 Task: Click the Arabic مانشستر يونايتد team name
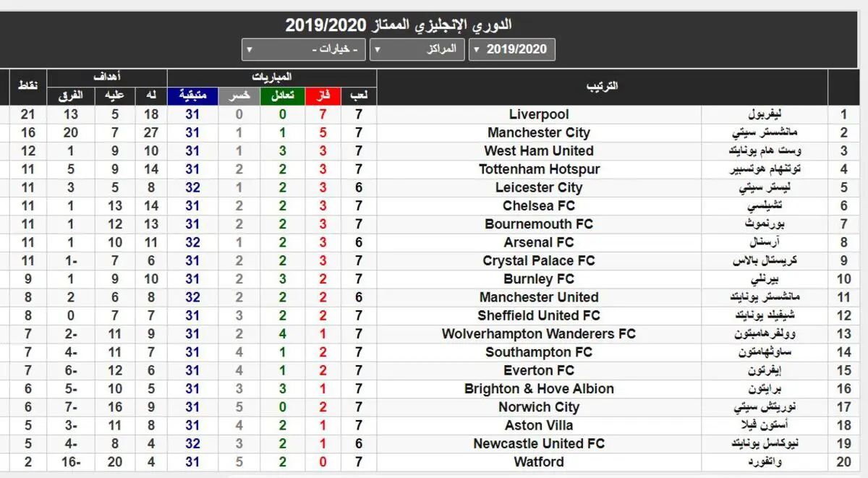pos(766,297)
